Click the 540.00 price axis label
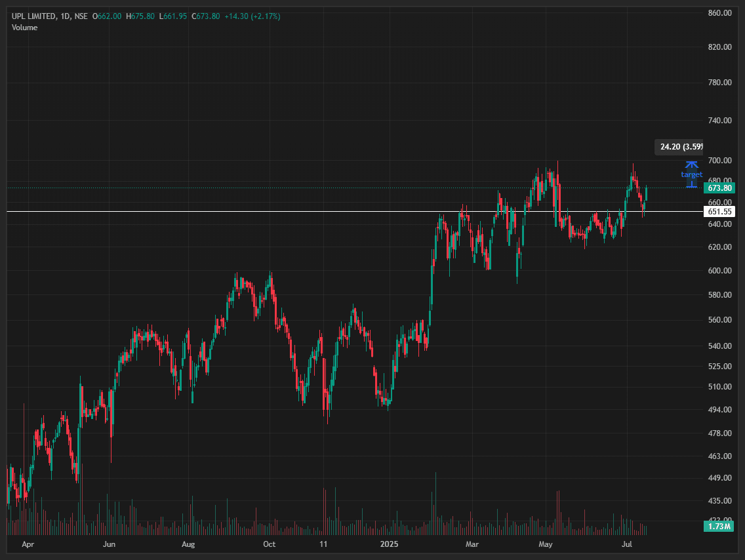The width and height of the screenshot is (745, 560). point(720,346)
